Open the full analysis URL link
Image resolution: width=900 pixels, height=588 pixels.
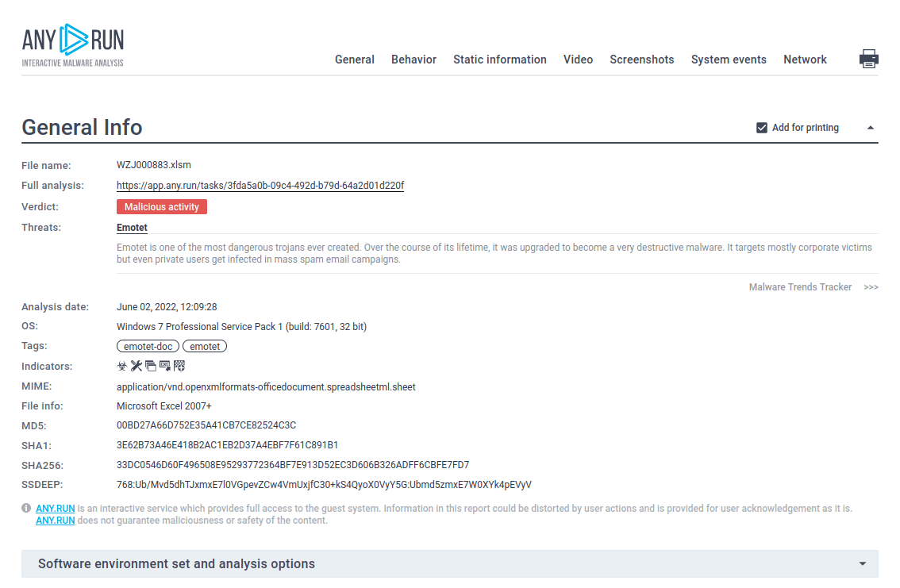(260, 185)
